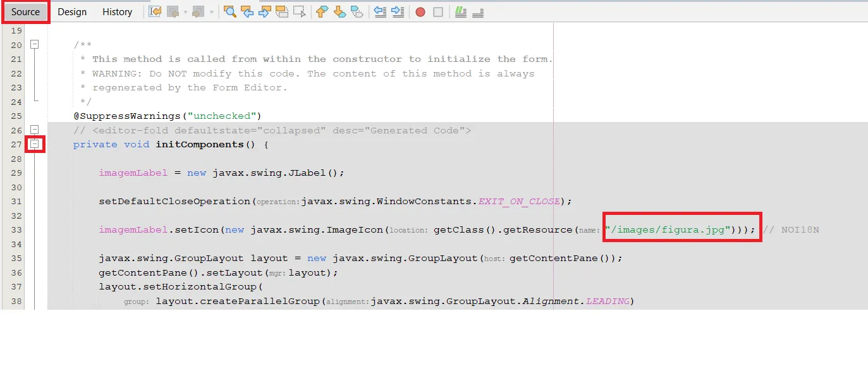Jump to the Last Edit location
868x366 pixels.
155,11
